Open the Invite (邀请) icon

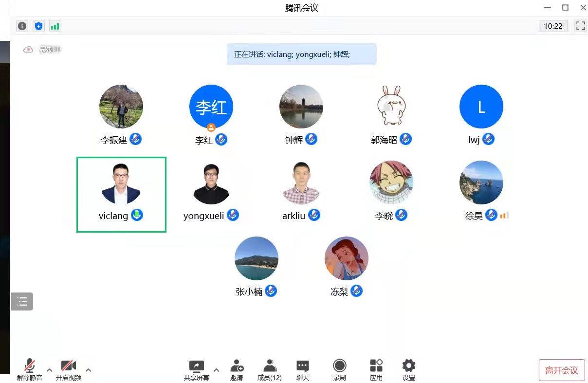coord(237,369)
